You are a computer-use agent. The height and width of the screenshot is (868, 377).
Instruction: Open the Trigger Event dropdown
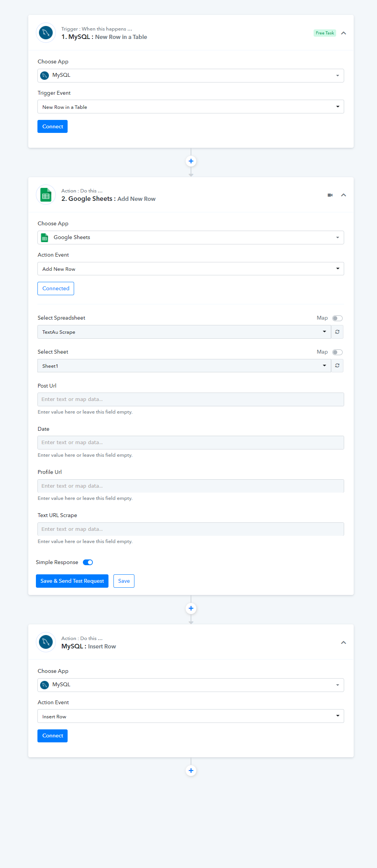[191, 107]
